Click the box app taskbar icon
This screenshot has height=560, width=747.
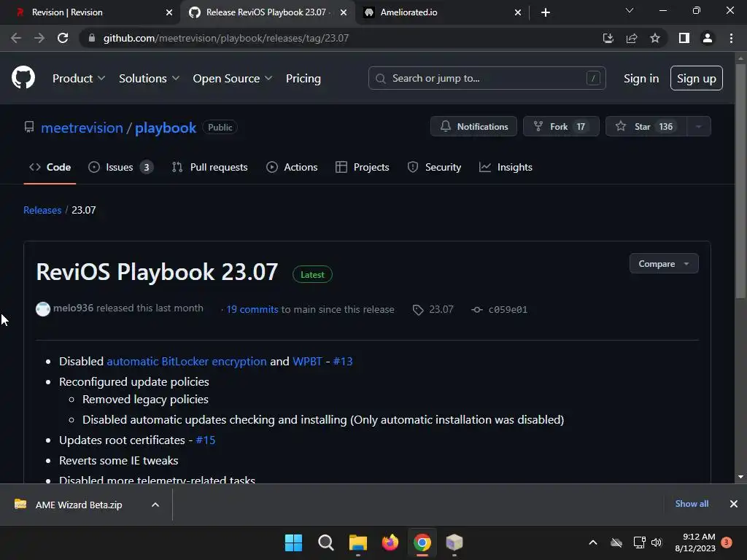454,542
